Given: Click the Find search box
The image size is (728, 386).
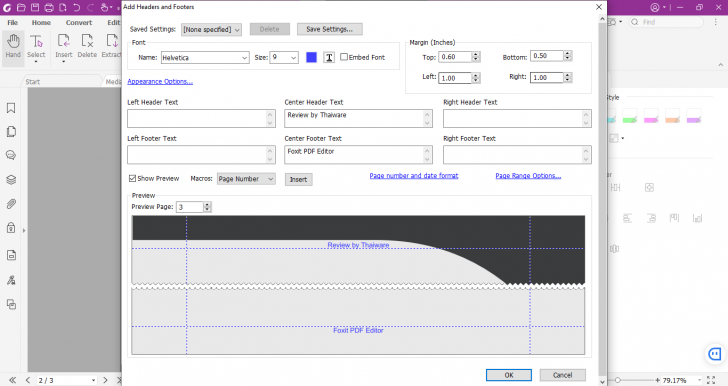Looking at the screenshot, I should [667, 22].
